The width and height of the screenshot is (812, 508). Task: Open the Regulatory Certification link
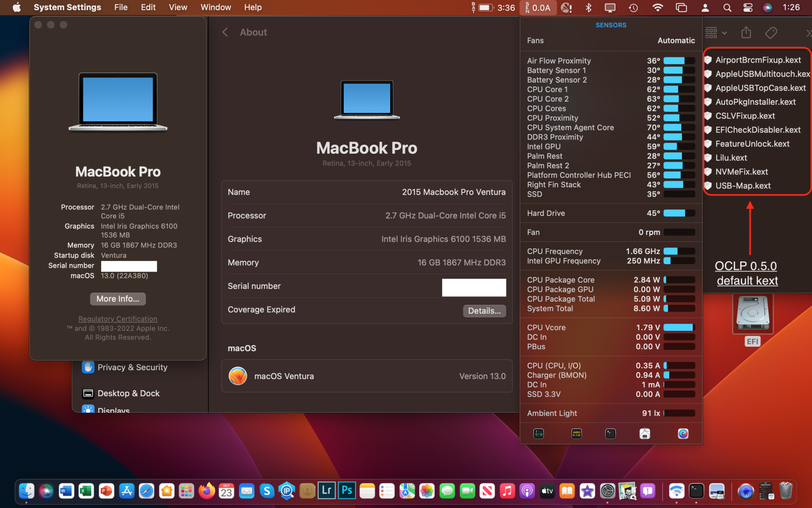118,319
